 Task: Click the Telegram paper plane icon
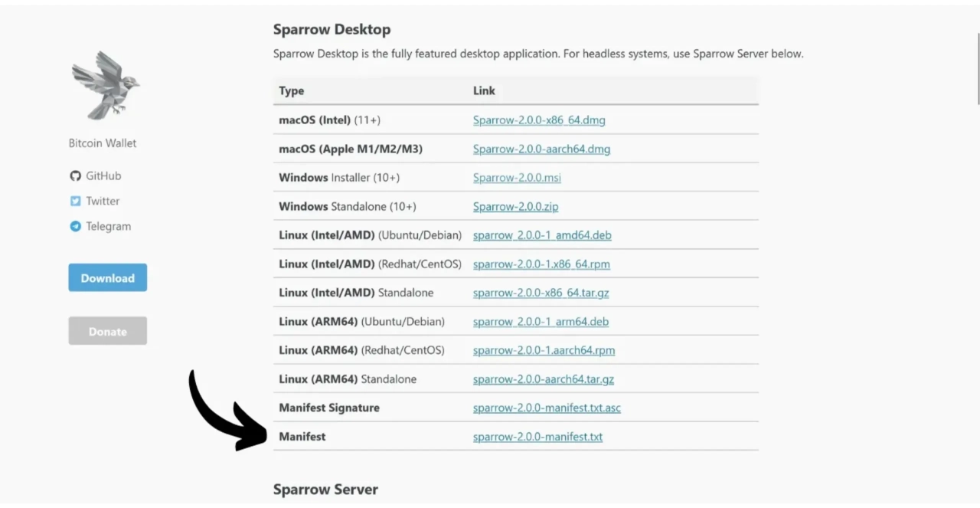(x=75, y=227)
